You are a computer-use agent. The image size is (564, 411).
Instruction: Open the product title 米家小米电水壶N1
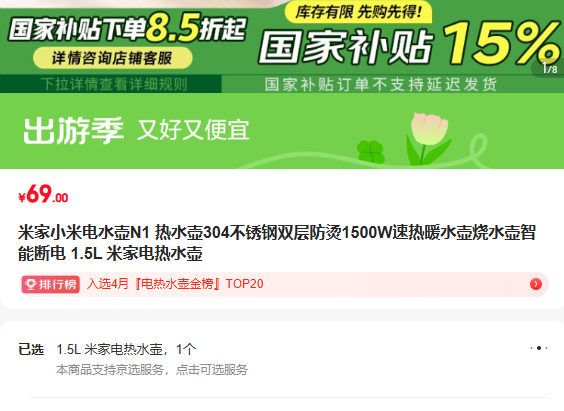pos(277,243)
